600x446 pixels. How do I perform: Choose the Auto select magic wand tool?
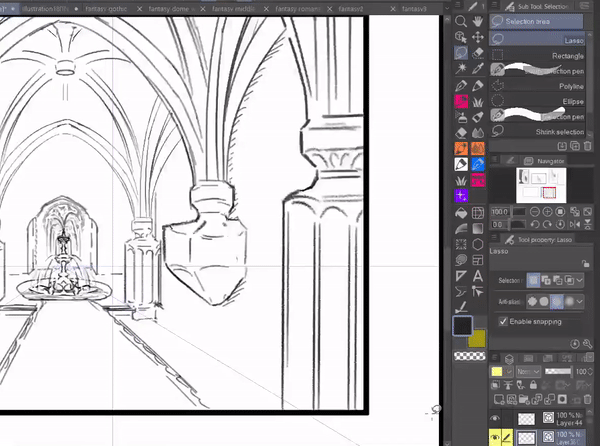click(462, 70)
